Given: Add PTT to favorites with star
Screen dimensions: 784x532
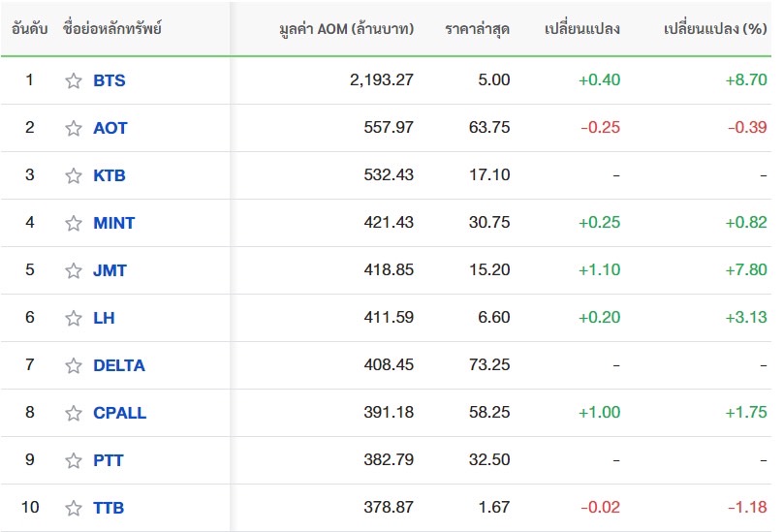Looking at the screenshot, I should coord(74,460).
